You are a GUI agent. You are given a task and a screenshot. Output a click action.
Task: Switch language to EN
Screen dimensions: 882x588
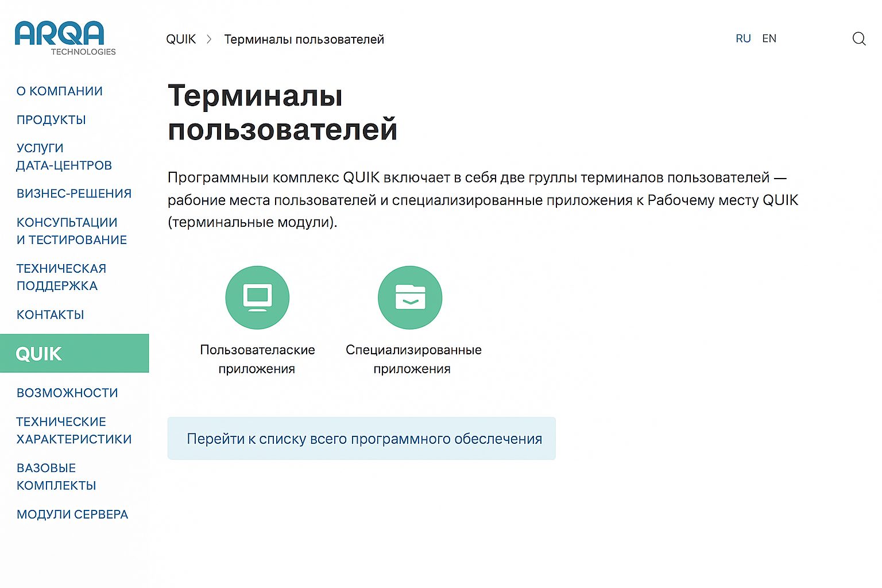pos(769,38)
